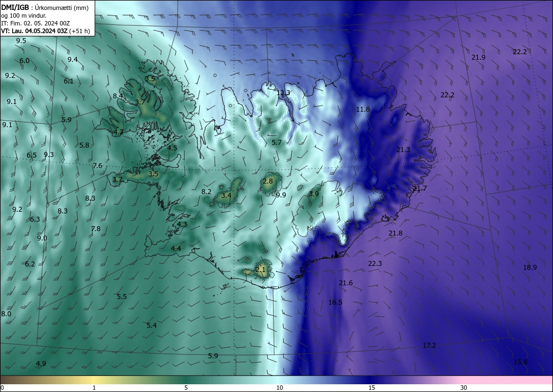The width and height of the screenshot is (553, 392).
Task: Select the map value 18.9
Action: pos(530,268)
